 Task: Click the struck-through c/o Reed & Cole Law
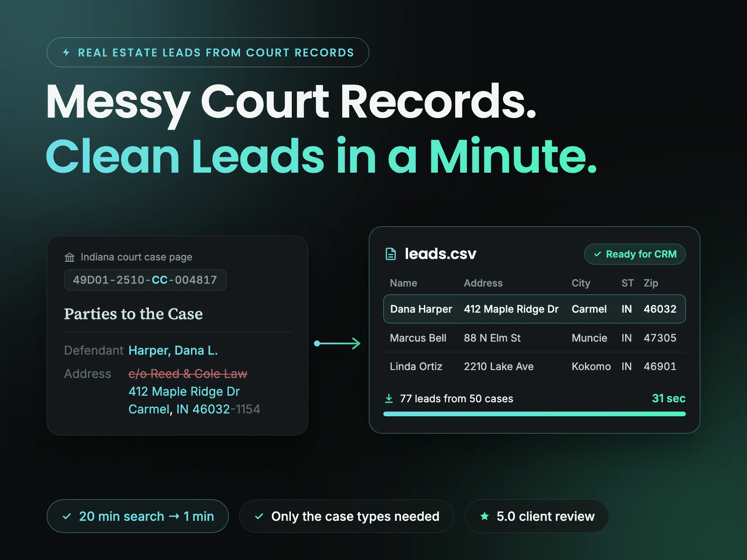(188, 374)
